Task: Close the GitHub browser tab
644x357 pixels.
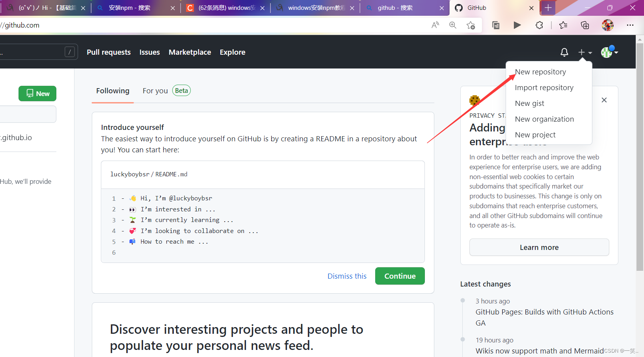Action: (x=531, y=8)
